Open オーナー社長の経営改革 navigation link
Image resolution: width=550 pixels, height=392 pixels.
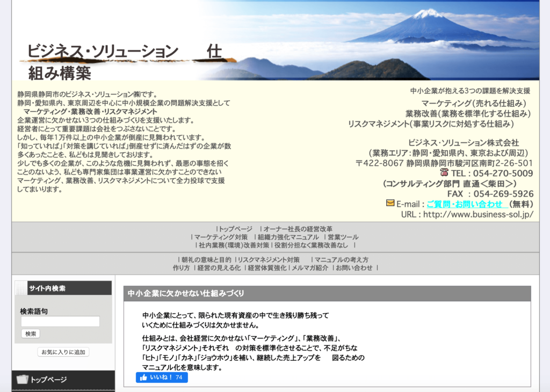pos(298,229)
